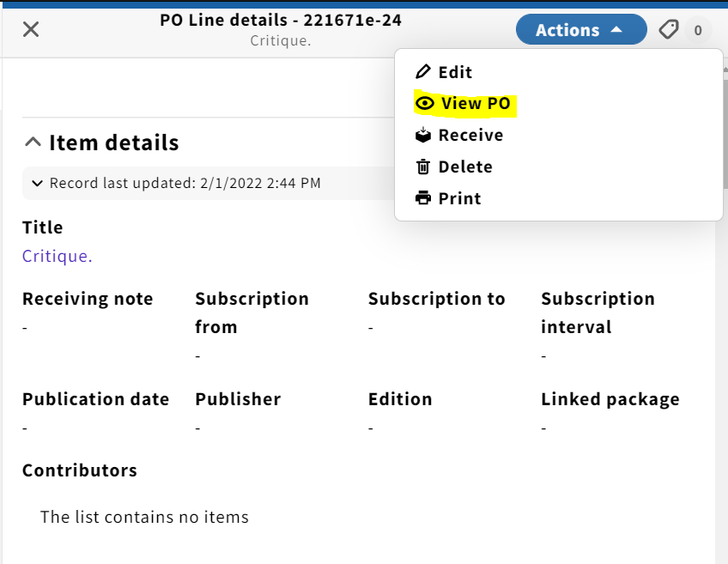728x564 pixels.
Task: Click the eye icon for View PO
Action: (424, 103)
